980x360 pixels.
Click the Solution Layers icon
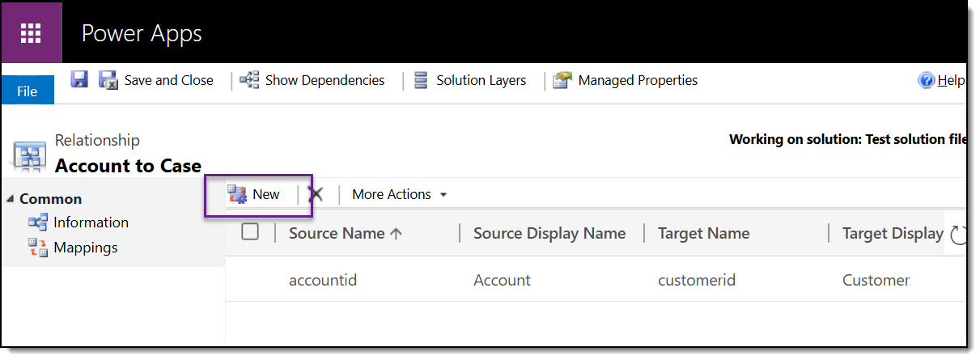(421, 80)
